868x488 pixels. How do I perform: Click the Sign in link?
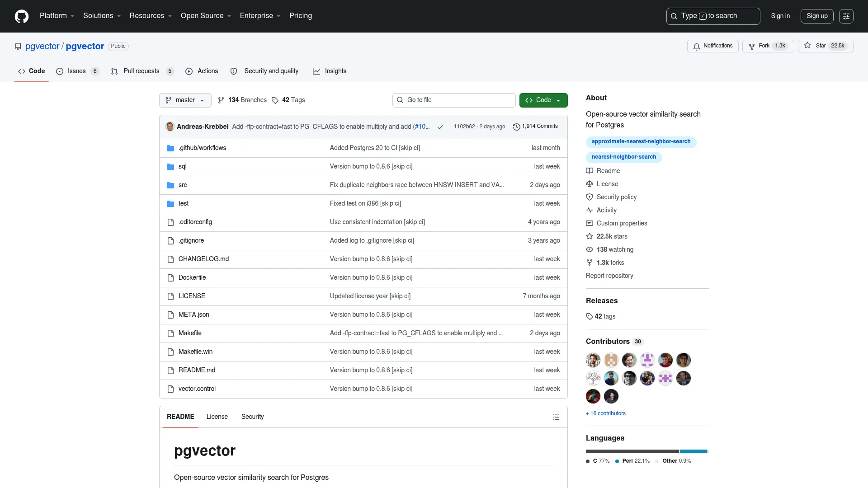[x=780, y=16]
